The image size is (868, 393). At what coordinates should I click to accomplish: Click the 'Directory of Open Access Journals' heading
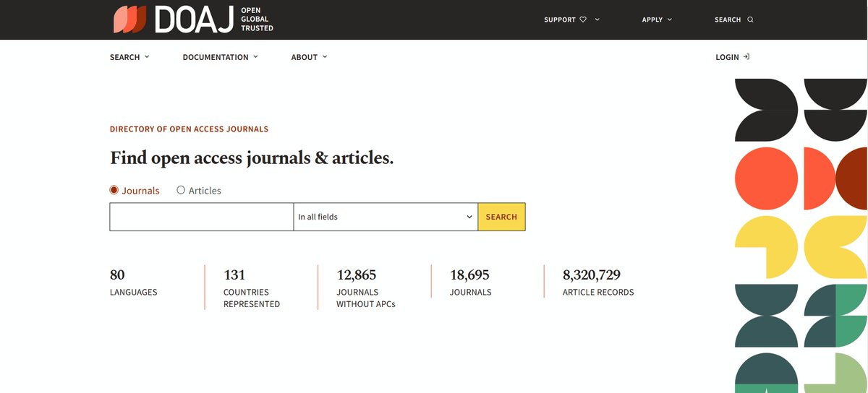189,129
